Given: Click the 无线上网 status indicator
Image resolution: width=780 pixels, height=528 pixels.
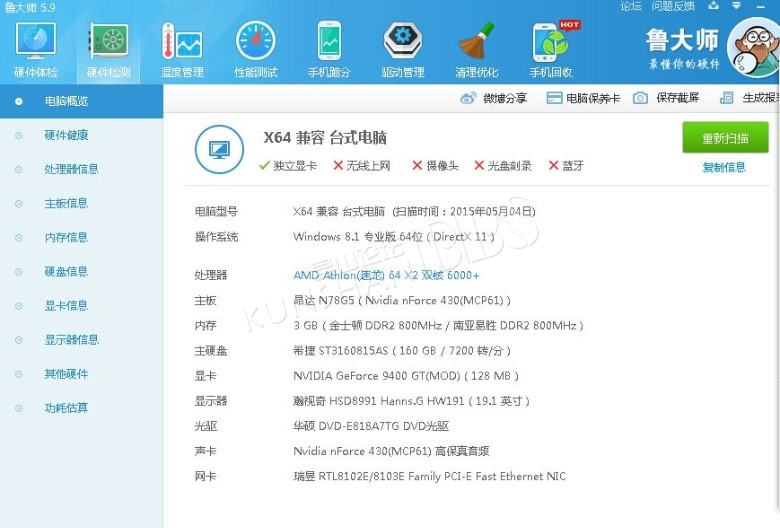Looking at the screenshot, I should pos(362,166).
